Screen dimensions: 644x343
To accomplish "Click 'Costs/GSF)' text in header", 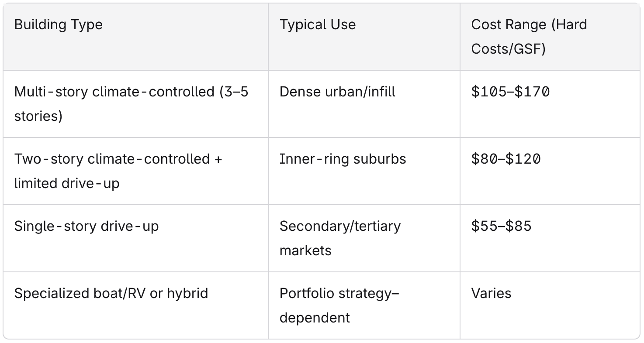I will (509, 49).
